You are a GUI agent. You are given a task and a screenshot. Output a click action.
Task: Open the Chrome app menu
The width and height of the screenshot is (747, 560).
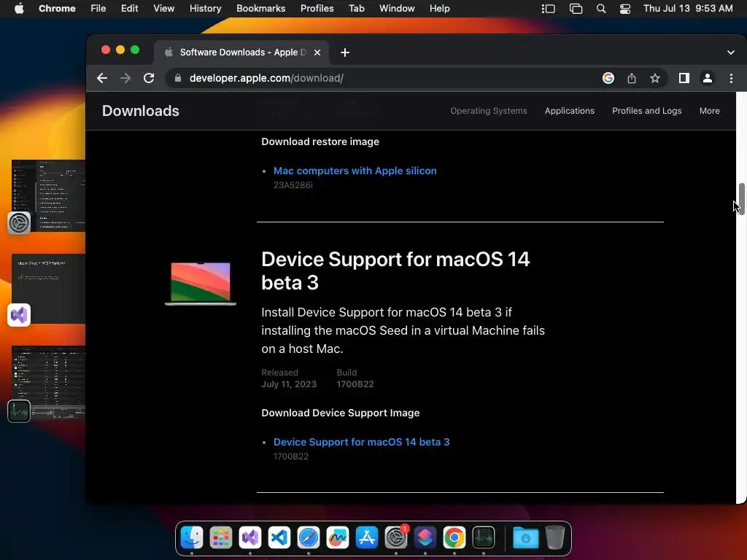57,9
